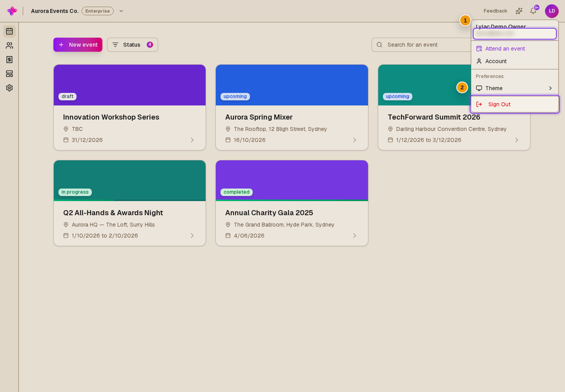Viewport: 565px width, 392px height.
Task: Open Q2 All-Hands & Awards Night chevron
Action: (x=192, y=236)
